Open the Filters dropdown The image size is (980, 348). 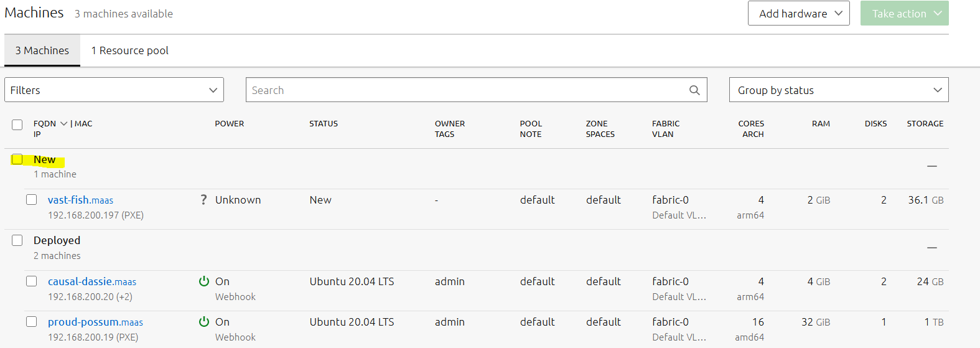click(114, 90)
